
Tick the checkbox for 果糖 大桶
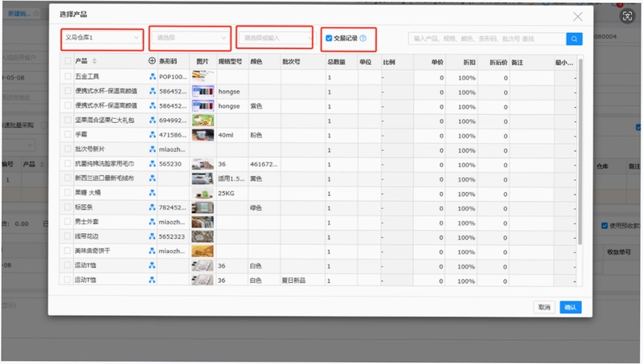click(x=68, y=192)
